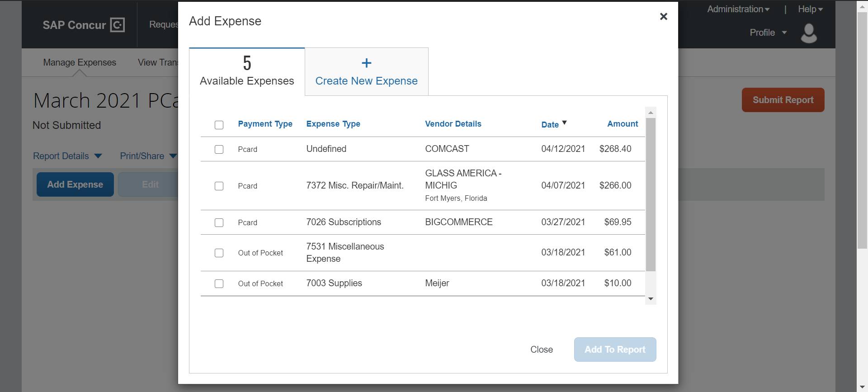Tick the select-all expenses checkbox
Screen dimensions: 868x392
click(x=219, y=125)
